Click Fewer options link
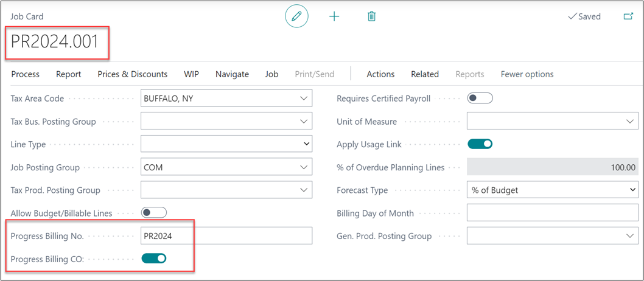The height and width of the screenshot is (281, 644). tap(527, 74)
